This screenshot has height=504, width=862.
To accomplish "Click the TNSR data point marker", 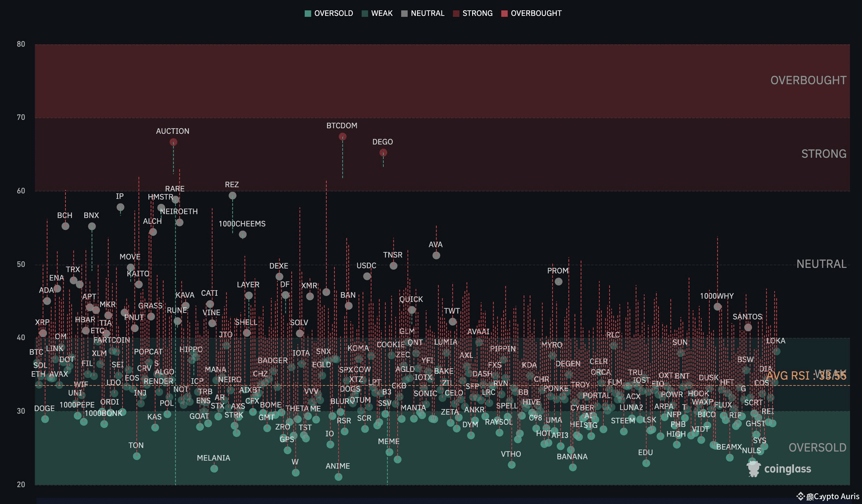I will coord(393,266).
